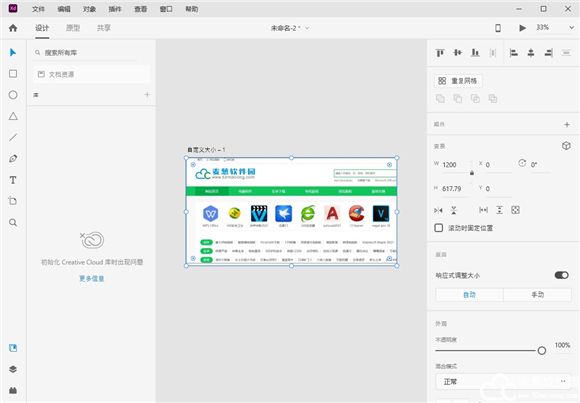Image resolution: width=580 pixels, height=403 pixels.
Task: Start desktop preview with play button
Action: click(522, 28)
